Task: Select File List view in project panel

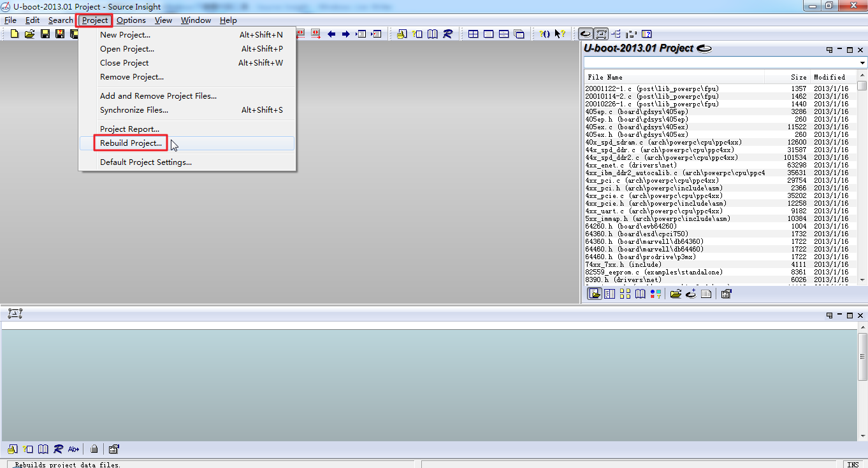Action: point(595,294)
